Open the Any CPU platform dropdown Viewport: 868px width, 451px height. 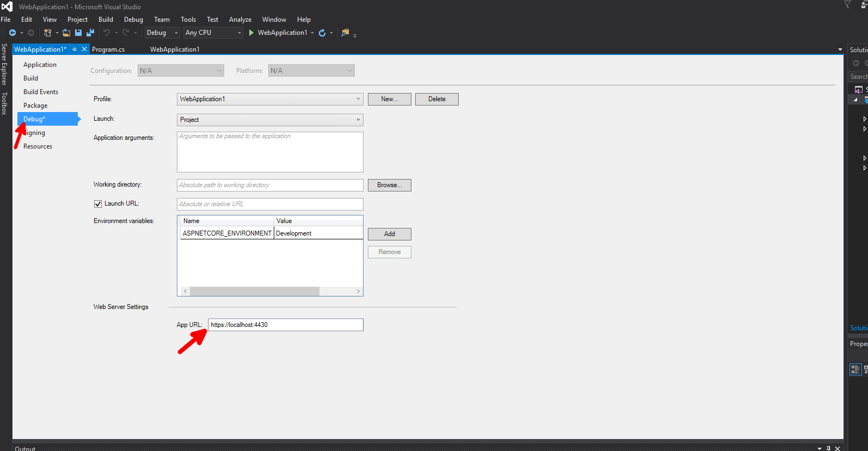pyautogui.click(x=213, y=33)
